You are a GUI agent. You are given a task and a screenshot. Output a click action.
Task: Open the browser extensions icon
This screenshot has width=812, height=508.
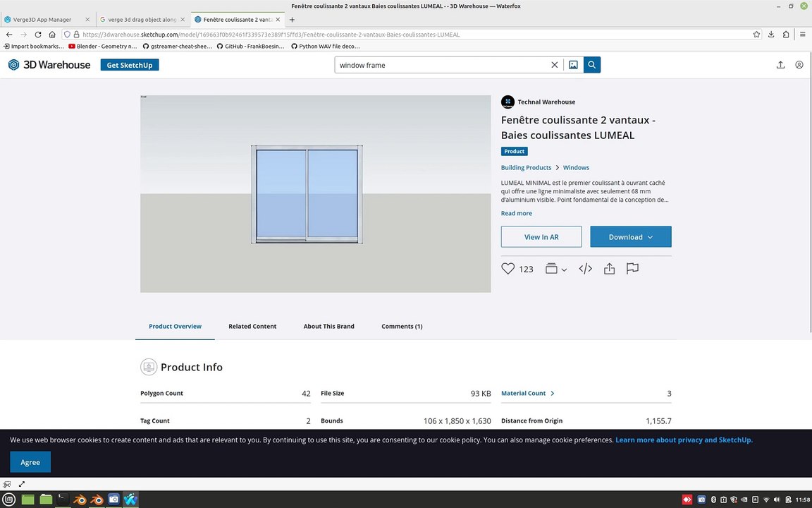[786, 34]
